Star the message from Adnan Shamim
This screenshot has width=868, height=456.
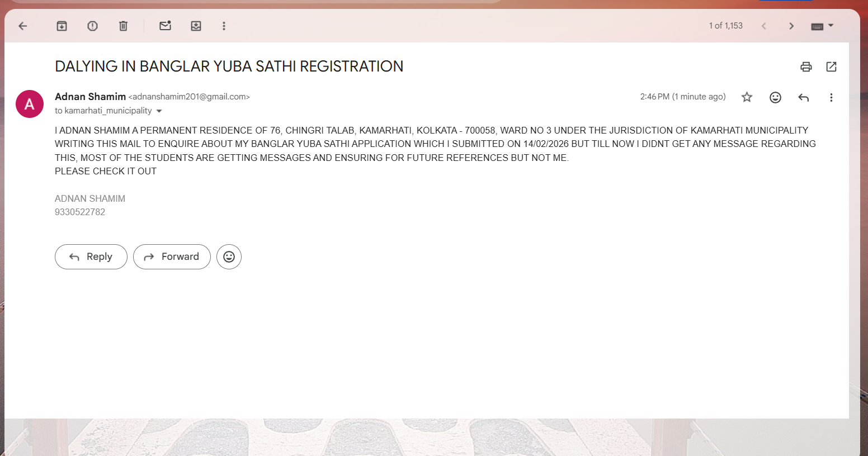[747, 97]
